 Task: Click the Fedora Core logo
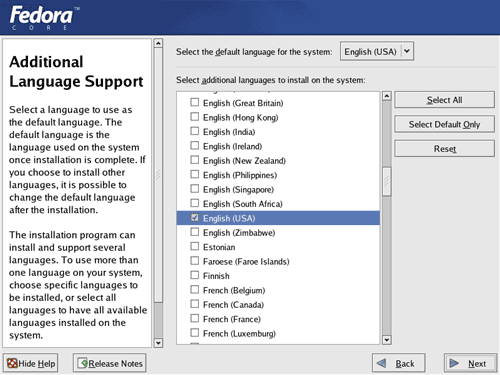[44, 18]
